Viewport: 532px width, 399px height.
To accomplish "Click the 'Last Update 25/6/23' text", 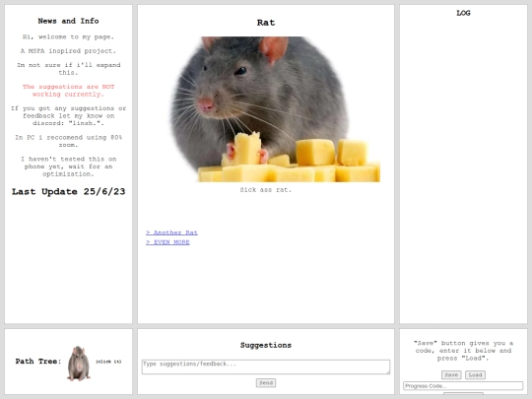I will coord(69,192).
